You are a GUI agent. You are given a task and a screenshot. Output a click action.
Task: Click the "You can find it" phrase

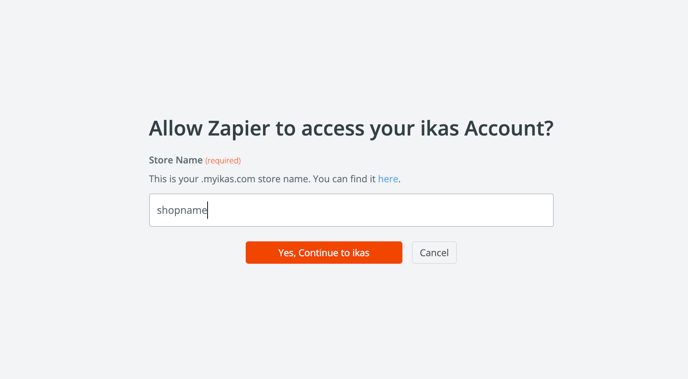344,179
